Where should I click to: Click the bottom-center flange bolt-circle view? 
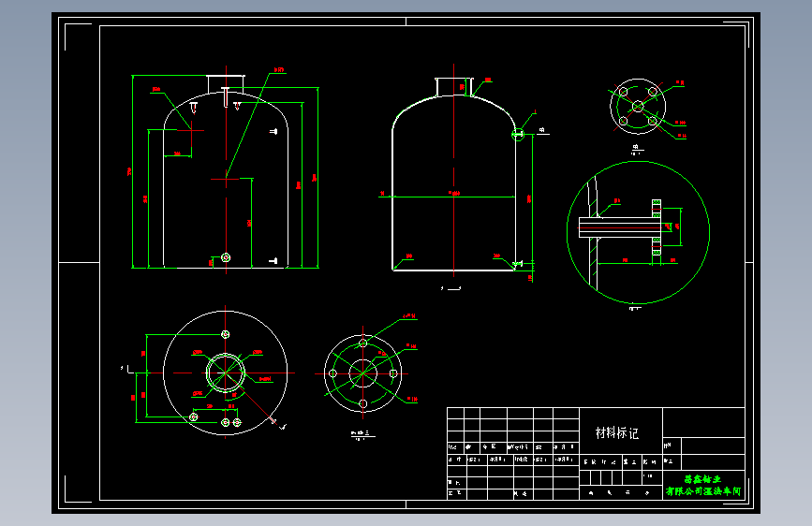pos(363,373)
